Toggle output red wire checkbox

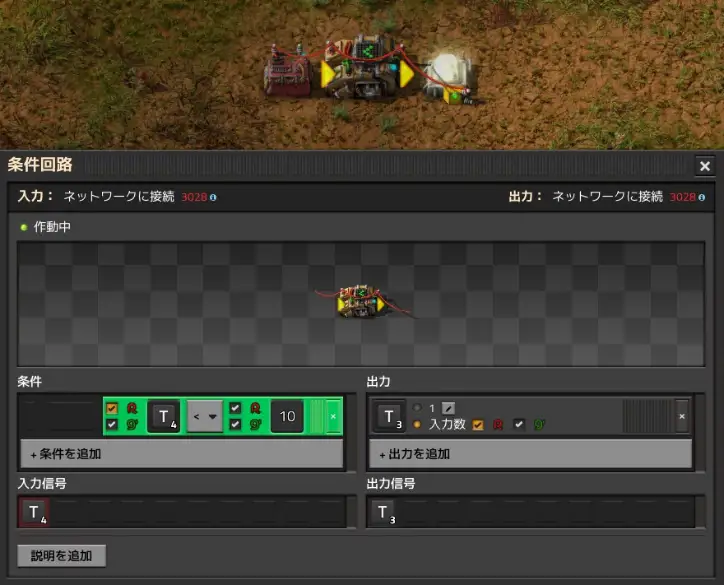(x=478, y=425)
